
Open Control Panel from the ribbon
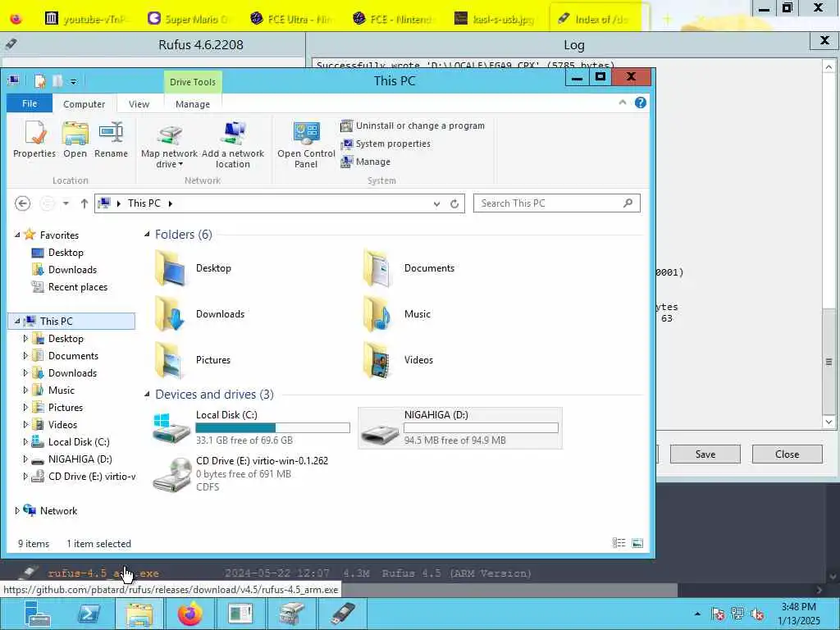tap(306, 144)
